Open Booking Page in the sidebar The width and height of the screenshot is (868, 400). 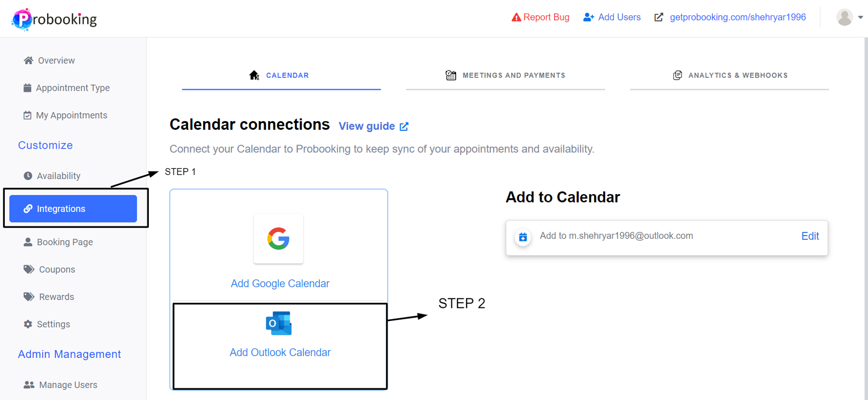coord(58,242)
